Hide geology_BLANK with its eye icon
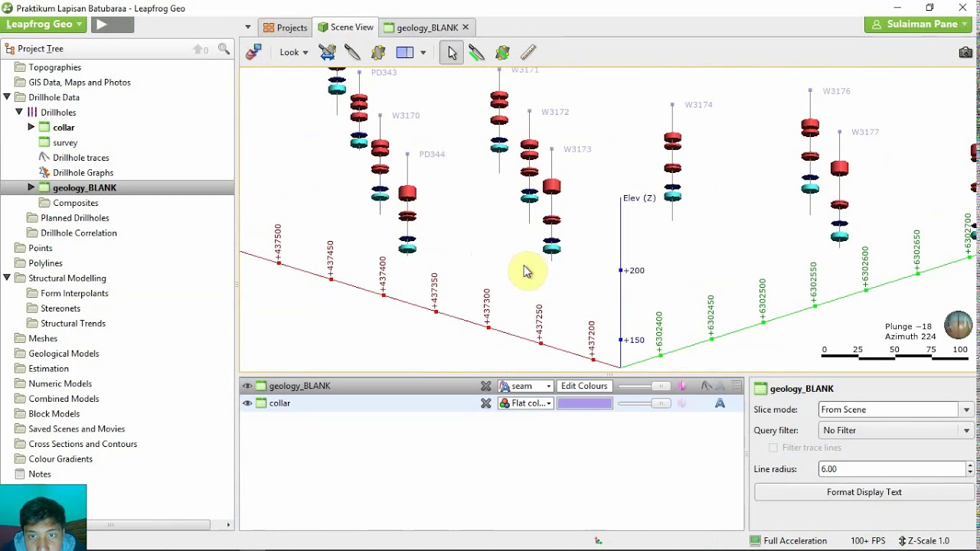The height and width of the screenshot is (551, 980). pyautogui.click(x=247, y=386)
